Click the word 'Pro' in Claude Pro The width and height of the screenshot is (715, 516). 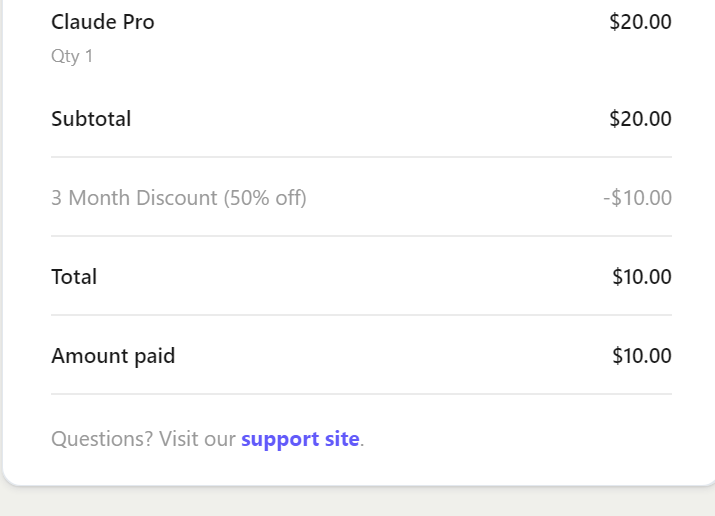139,22
